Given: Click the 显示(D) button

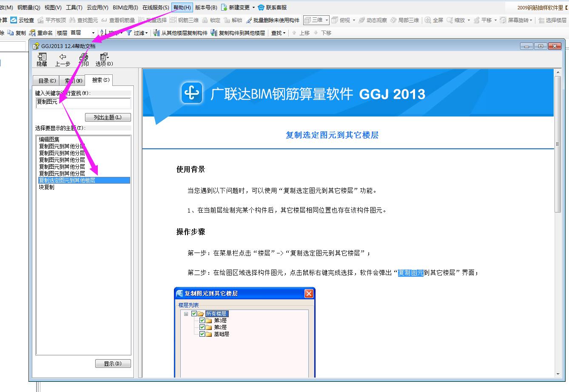Looking at the screenshot, I should 113,364.
